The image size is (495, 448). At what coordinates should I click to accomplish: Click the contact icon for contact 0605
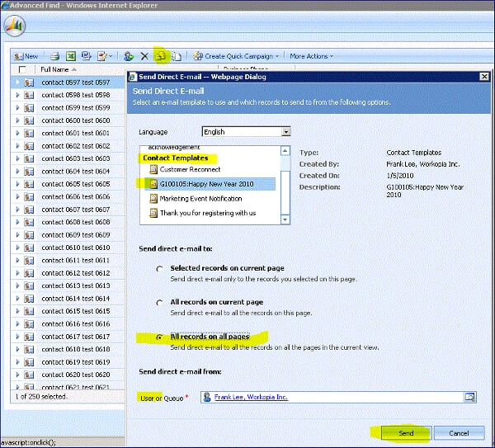30,184
